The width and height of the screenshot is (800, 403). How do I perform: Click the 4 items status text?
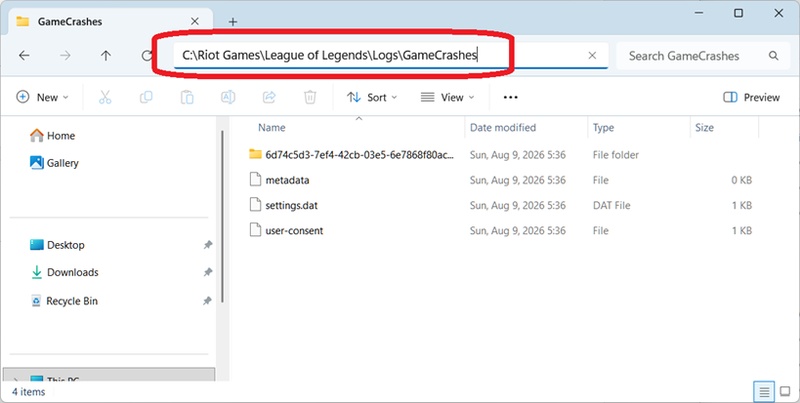click(x=29, y=392)
